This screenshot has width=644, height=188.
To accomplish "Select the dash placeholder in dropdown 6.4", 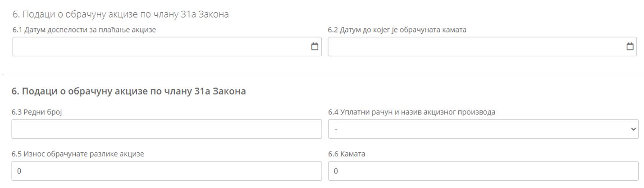I will point(336,129).
